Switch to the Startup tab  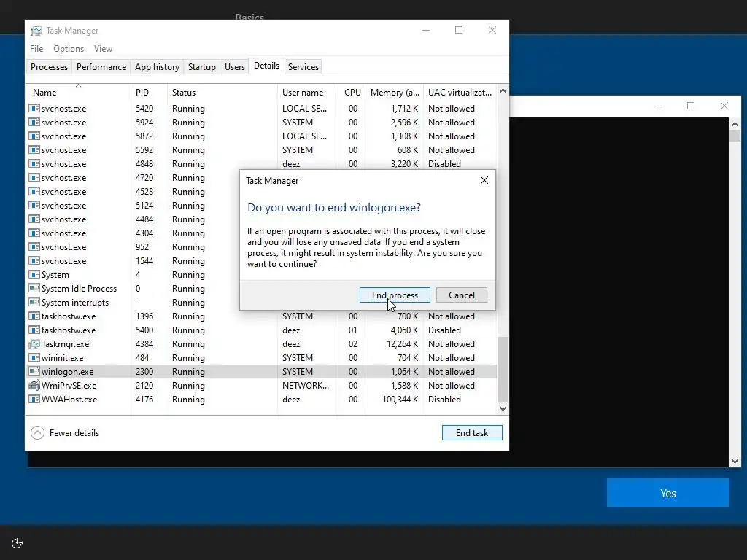pos(201,66)
